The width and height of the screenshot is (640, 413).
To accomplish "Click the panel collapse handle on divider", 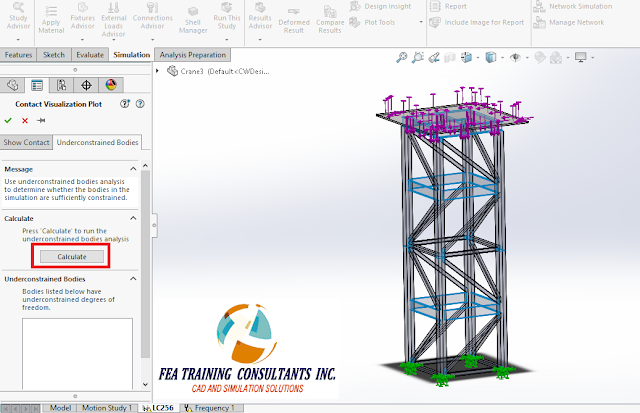I will [154, 225].
